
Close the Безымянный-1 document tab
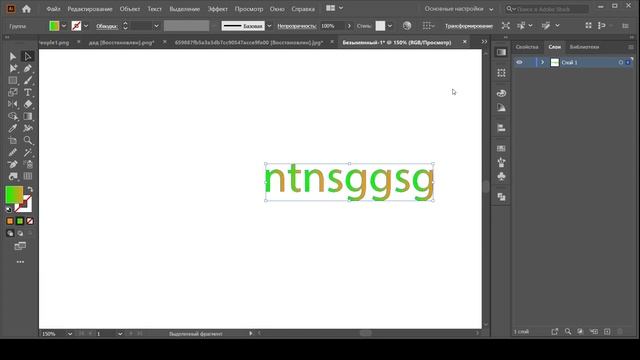tap(464, 42)
